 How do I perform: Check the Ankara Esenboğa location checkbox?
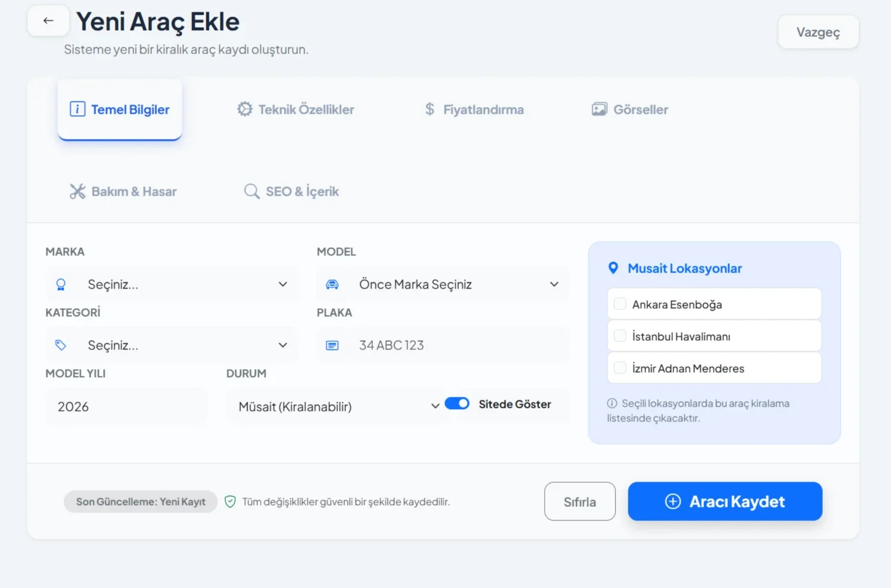(620, 304)
